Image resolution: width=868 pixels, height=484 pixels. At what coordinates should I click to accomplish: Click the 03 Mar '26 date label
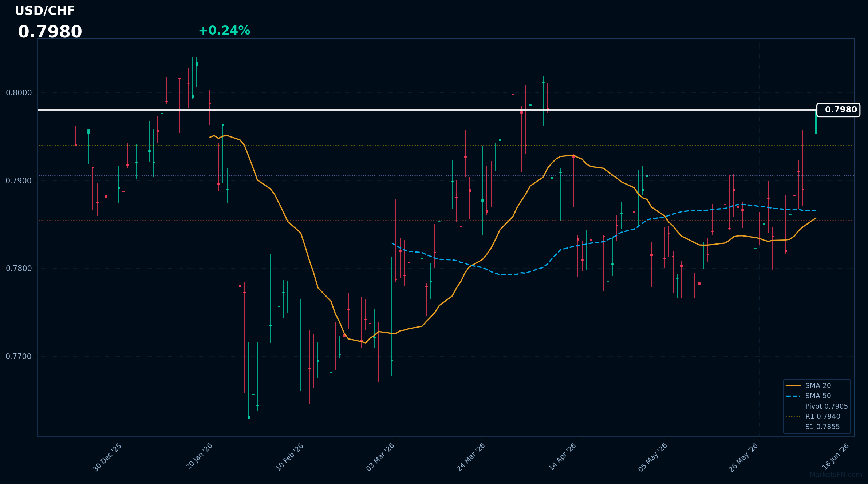click(x=380, y=457)
